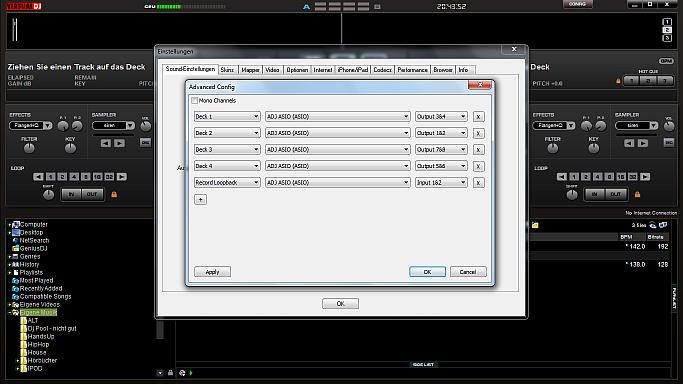Select loop length 4 on left deck
This screenshot has height=384, width=683.
coord(74,177)
